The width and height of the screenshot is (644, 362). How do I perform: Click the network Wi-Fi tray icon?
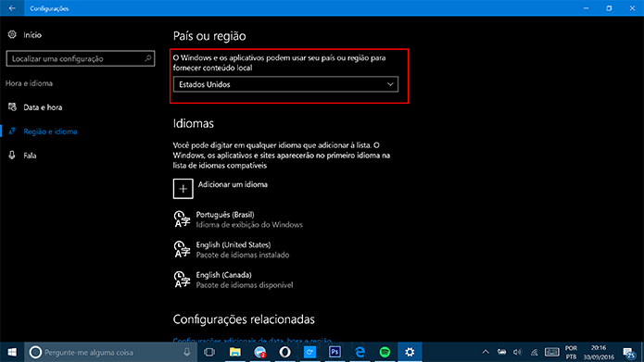pyautogui.click(x=534, y=352)
